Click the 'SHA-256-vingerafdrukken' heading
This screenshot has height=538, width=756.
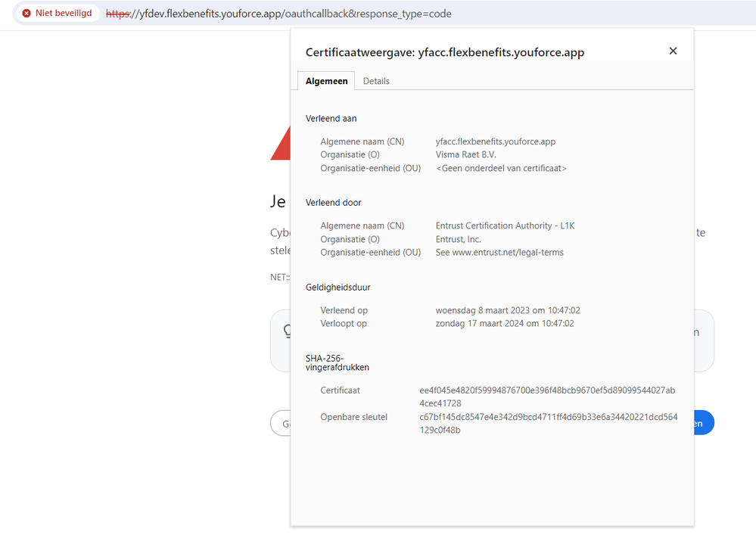[337, 363]
